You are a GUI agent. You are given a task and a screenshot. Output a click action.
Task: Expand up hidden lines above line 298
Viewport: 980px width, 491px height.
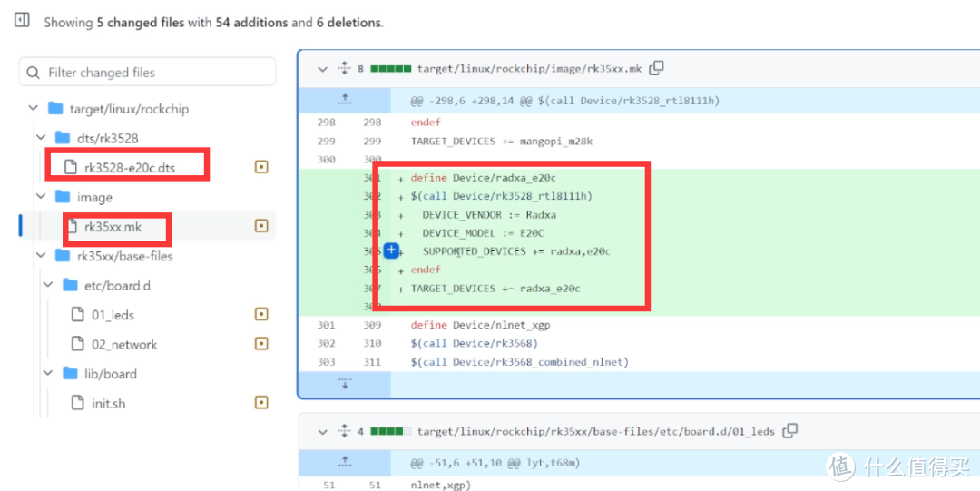(345, 100)
